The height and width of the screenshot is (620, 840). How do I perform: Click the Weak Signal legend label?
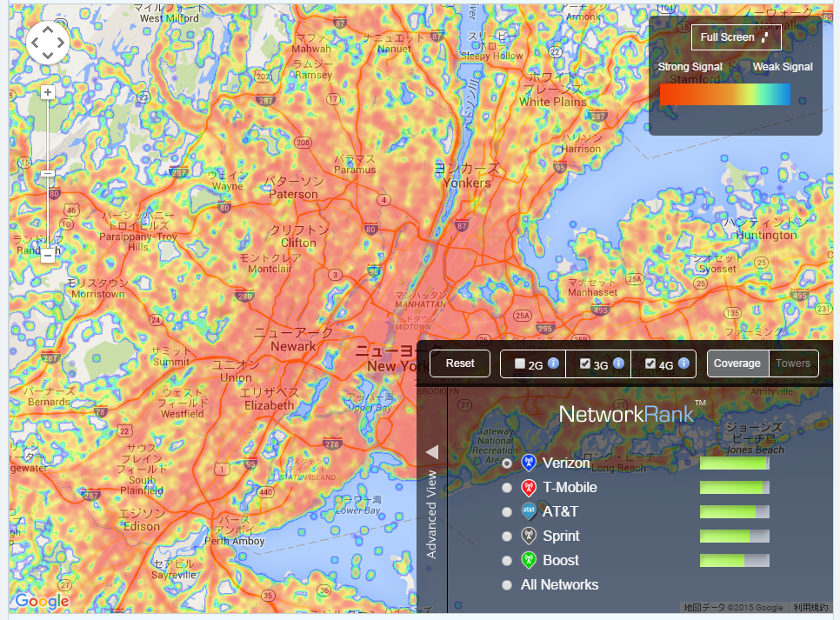click(783, 66)
